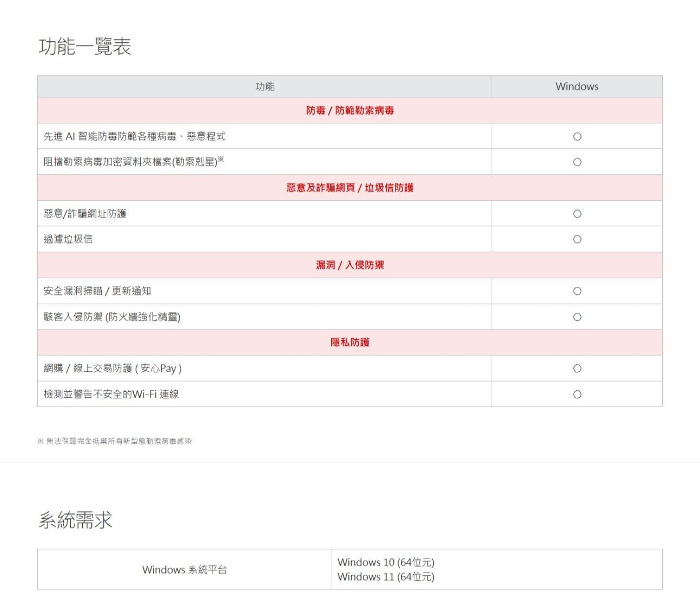This screenshot has height=612, width=700.
Task: Click the 漏洞 / 入侵防禦 section header
Action: [349, 265]
